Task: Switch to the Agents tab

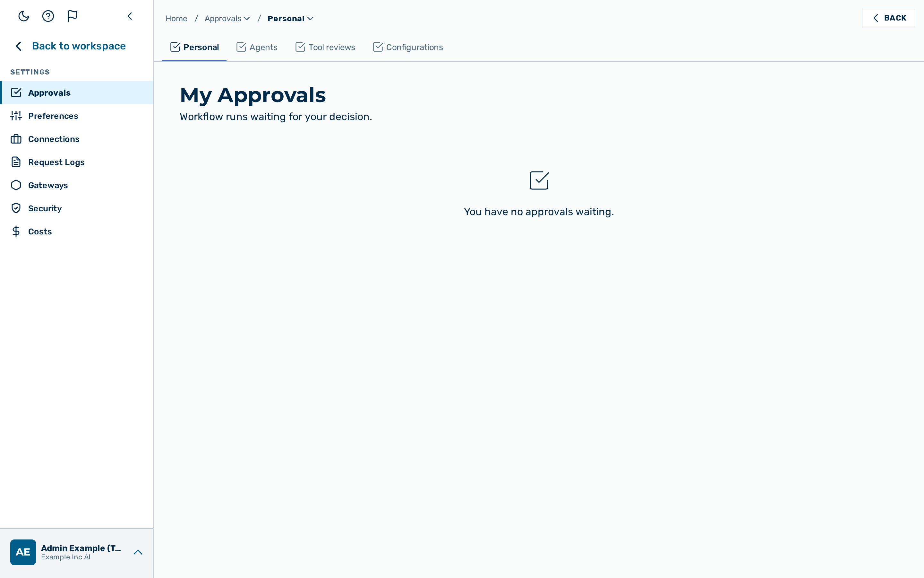Action: 257,48
